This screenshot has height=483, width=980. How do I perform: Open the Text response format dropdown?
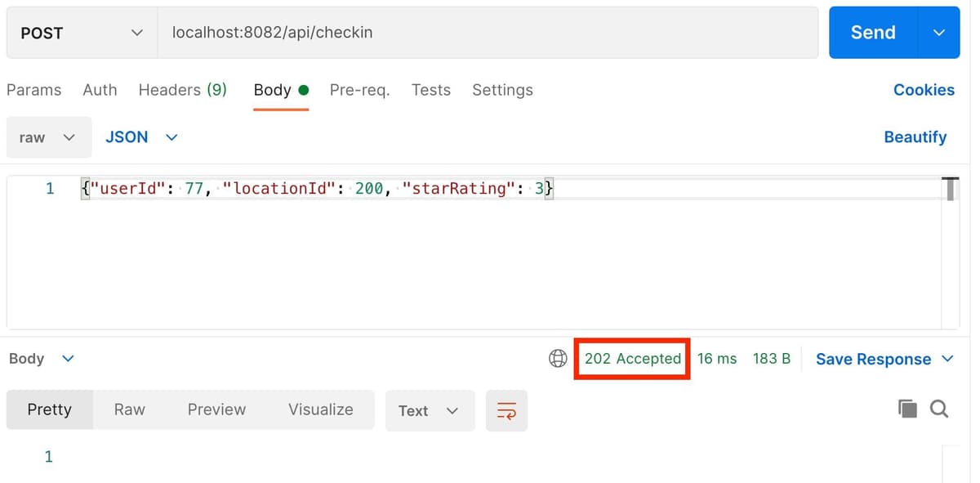pyautogui.click(x=429, y=410)
